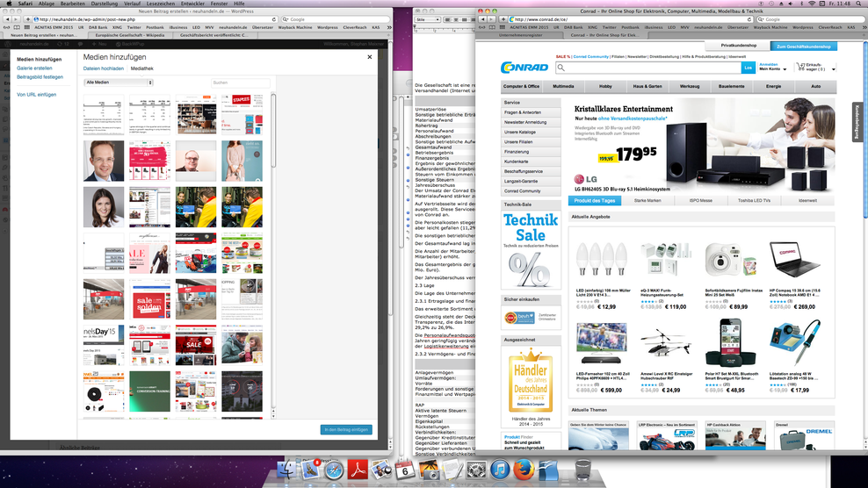Select the Händler des Jahres award image
Image resolution: width=868 pixels, height=488 pixels.
coord(531,381)
